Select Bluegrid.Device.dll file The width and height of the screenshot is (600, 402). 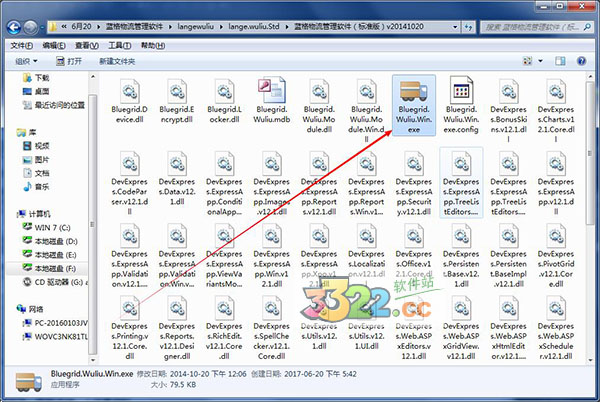click(130, 101)
